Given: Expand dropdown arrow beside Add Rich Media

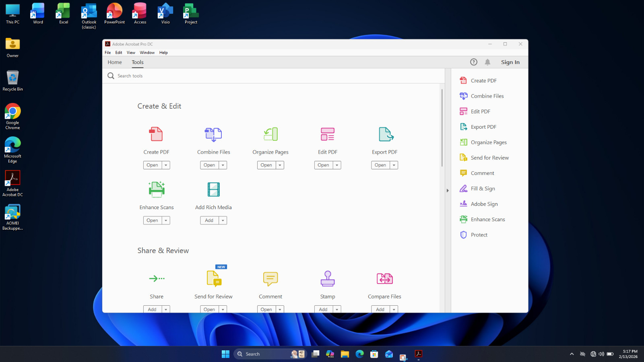Looking at the screenshot, I should (x=223, y=220).
